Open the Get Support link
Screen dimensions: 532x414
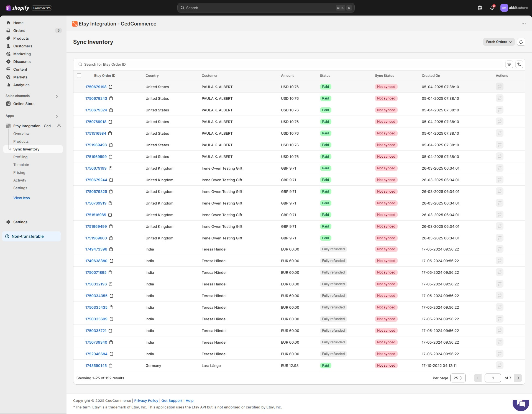tap(172, 400)
